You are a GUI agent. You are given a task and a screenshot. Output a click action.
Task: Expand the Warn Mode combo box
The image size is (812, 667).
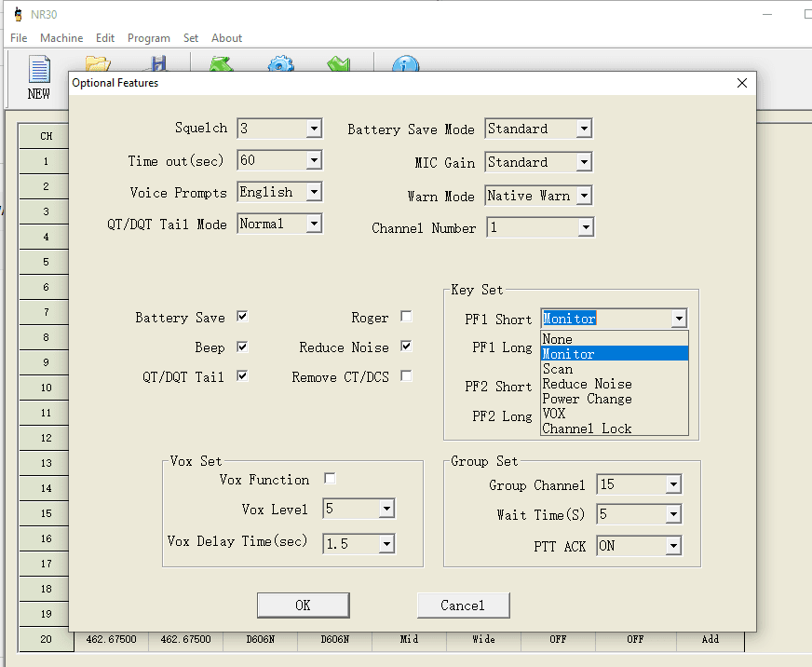[584, 196]
